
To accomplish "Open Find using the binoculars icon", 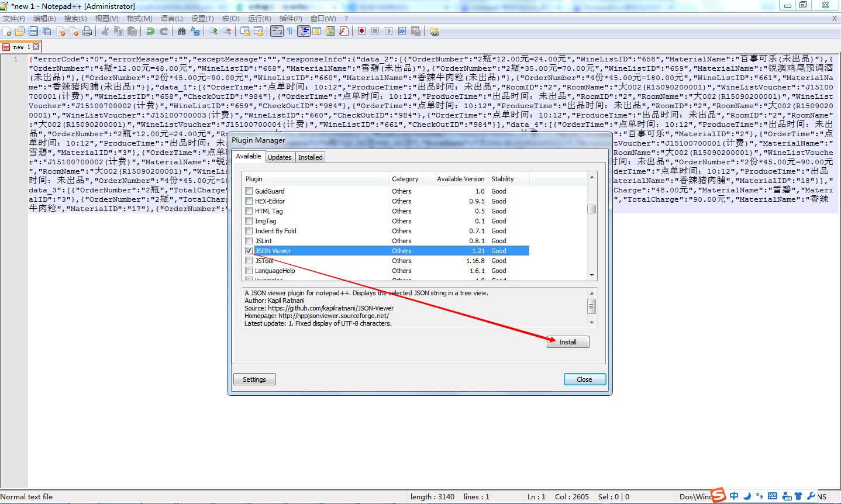I will point(181,31).
